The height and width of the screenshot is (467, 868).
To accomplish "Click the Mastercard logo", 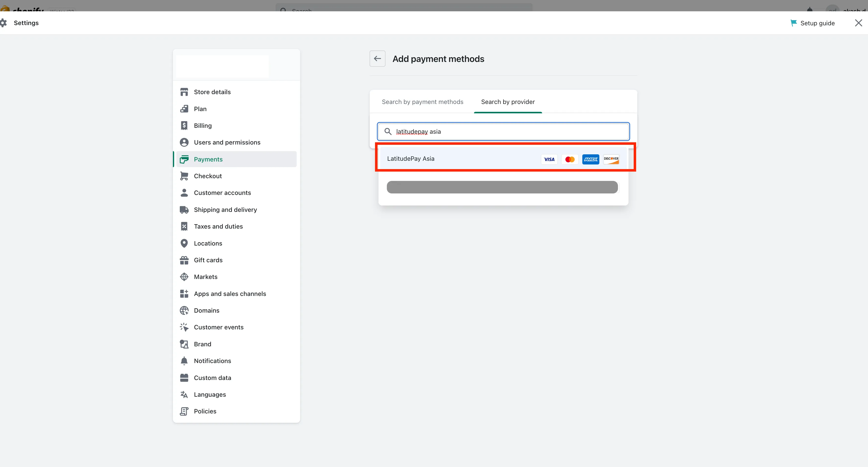I will coord(570,159).
